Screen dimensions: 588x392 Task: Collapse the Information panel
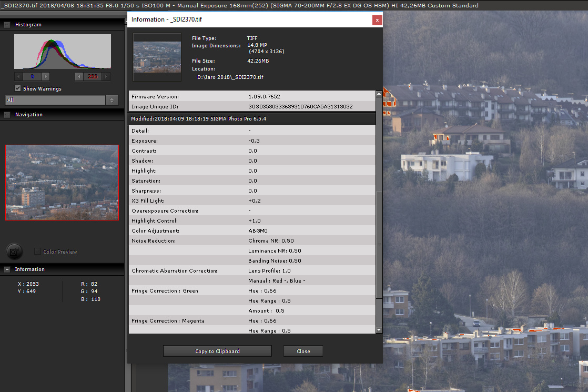pyautogui.click(x=7, y=269)
